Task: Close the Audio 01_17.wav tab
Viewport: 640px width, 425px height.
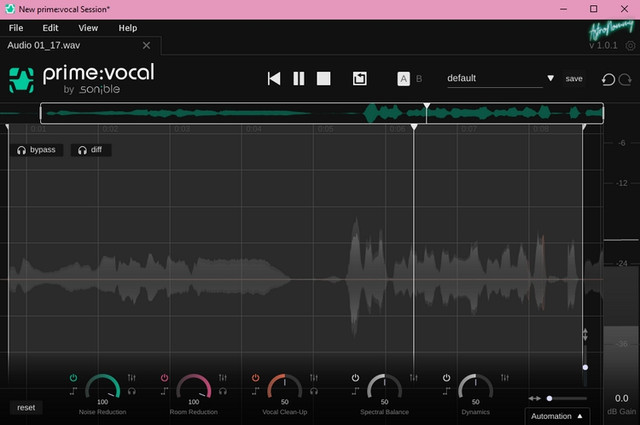Action: pos(146,45)
